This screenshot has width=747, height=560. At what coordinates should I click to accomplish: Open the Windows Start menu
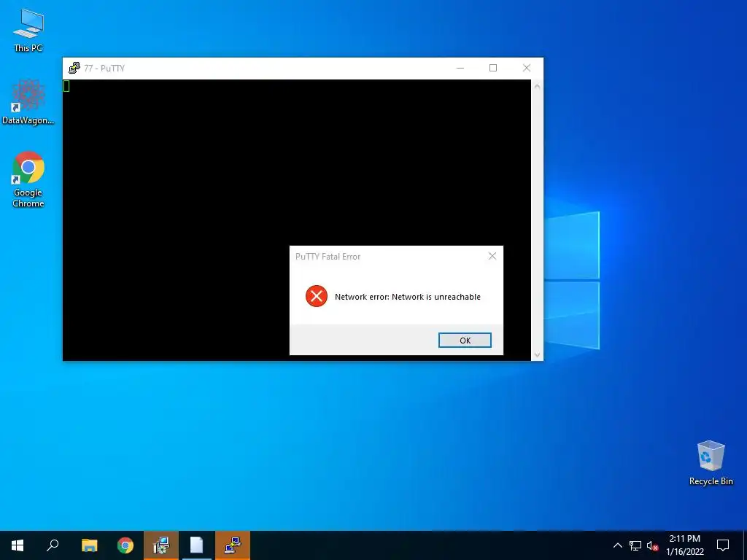pyautogui.click(x=18, y=545)
